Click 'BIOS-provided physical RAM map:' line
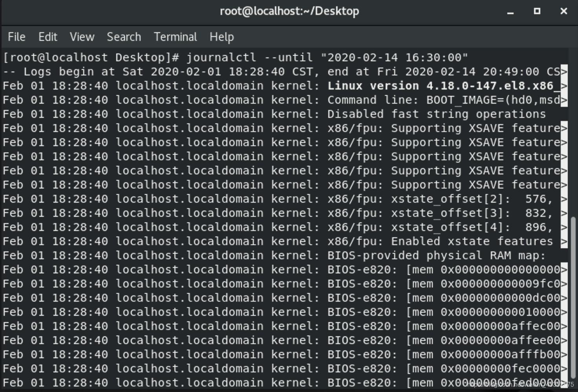This screenshot has width=578, height=392. point(437,255)
